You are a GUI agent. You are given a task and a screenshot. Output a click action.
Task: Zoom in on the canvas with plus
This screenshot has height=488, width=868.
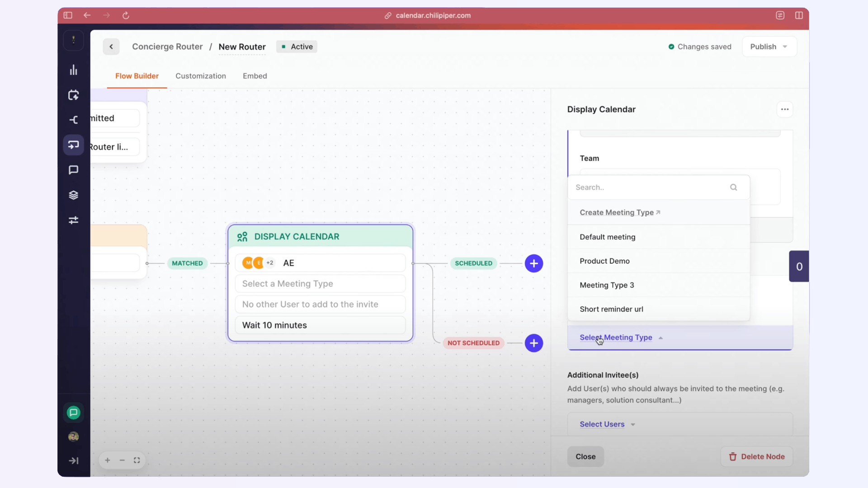[108, 460]
